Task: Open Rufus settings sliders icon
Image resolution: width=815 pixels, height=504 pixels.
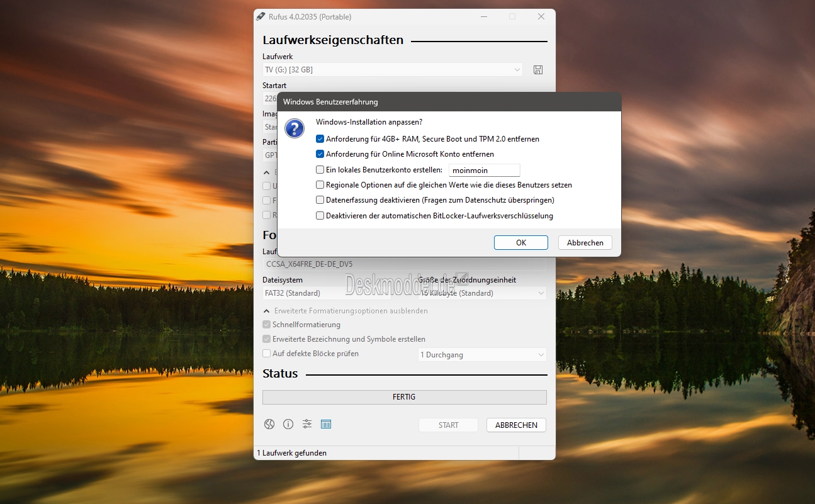Action: (307, 424)
